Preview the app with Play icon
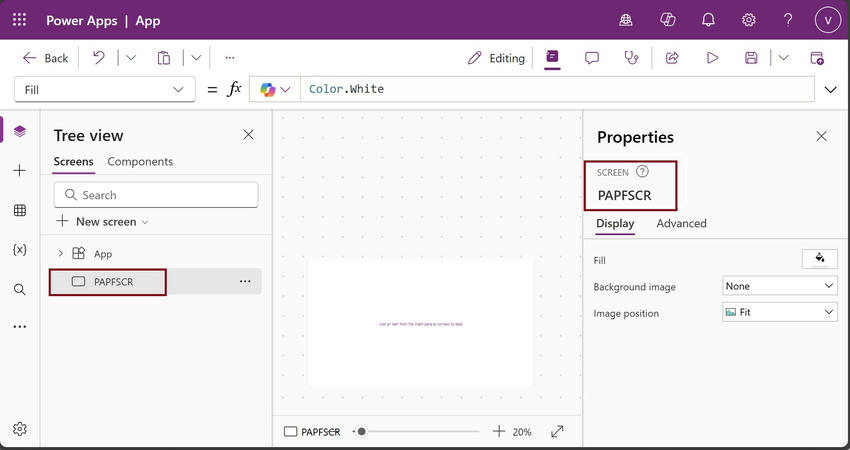Image resolution: width=850 pixels, height=450 pixels. pos(712,58)
